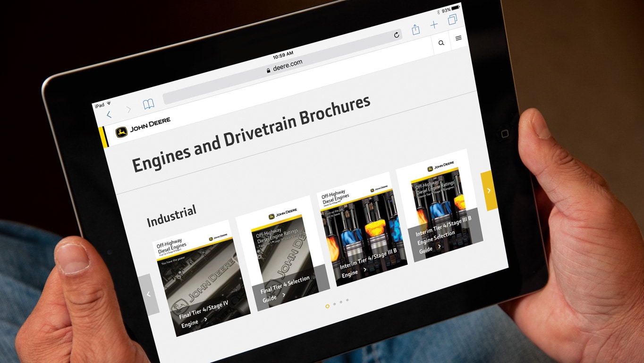Tap the Safari forward arrow

tap(128, 110)
